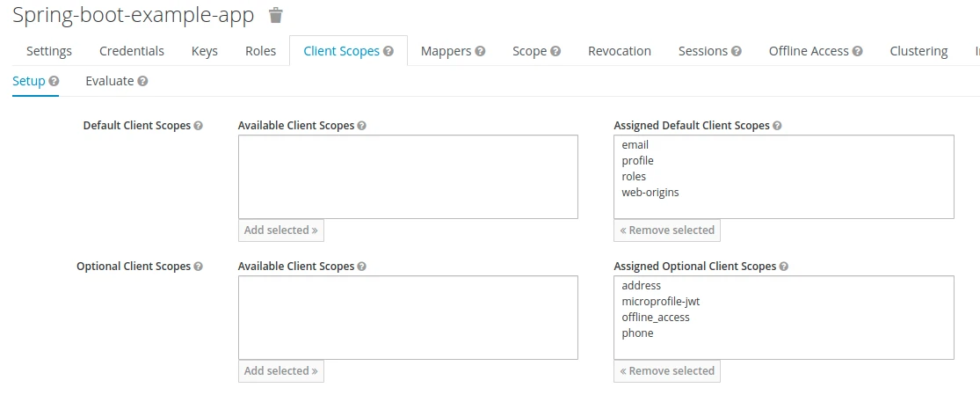The image size is (980, 395).
Task: Show help tooltip next to Setup
Action: (54, 81)
